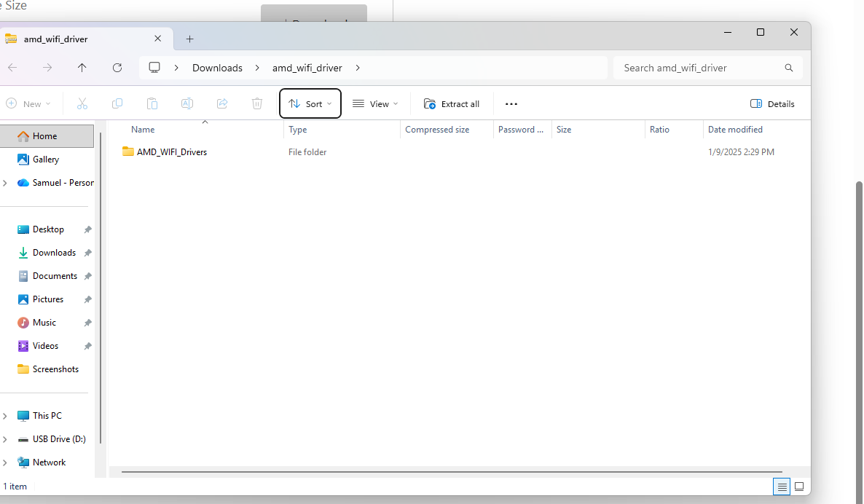Click pin icon beside Pictures

tap(87, 299)
